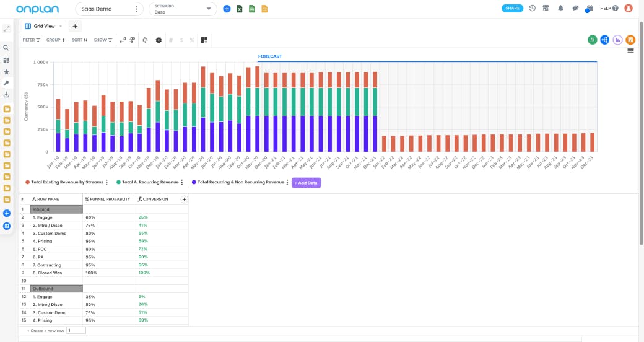This screenshot has height=342, width=644.
Task: Increase decimal places
Action: click(x=132, y=40)
